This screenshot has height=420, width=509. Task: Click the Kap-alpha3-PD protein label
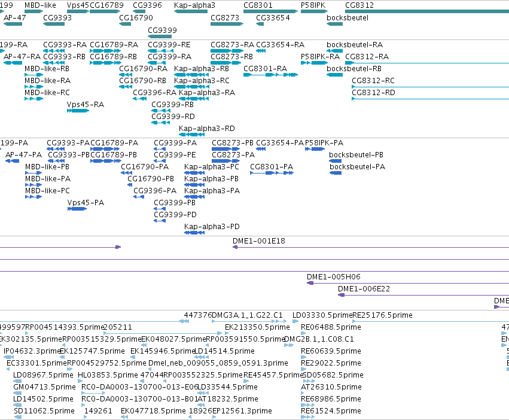[x=212, y=227]
